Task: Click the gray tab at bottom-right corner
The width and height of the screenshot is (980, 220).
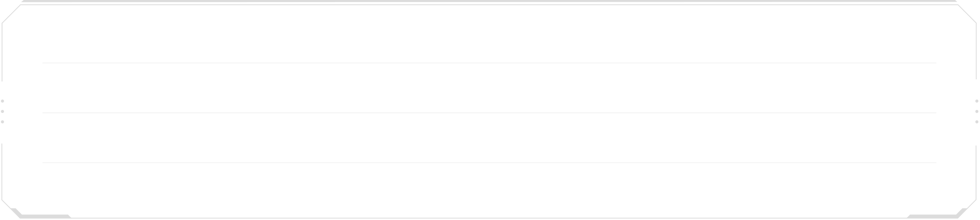Action: 938,214
